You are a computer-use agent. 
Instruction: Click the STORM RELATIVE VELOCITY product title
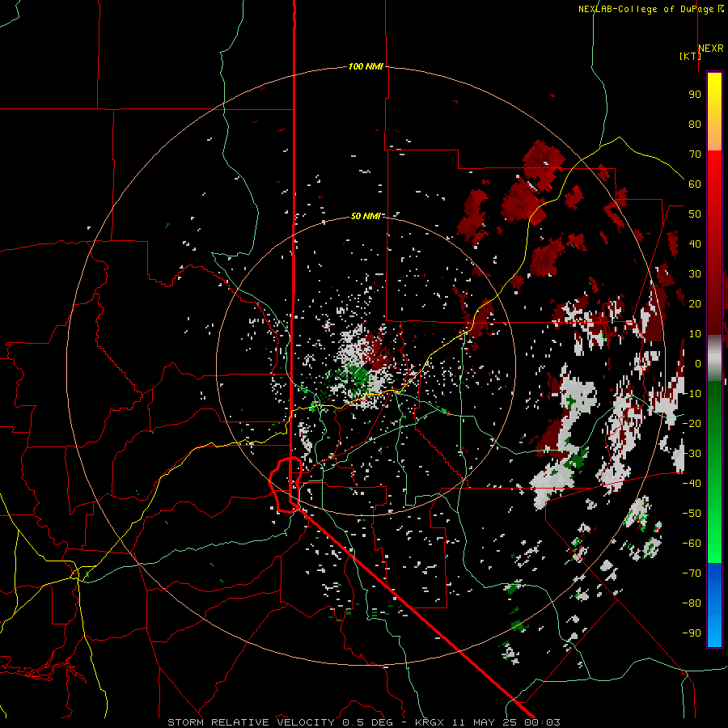pos(253,722)
